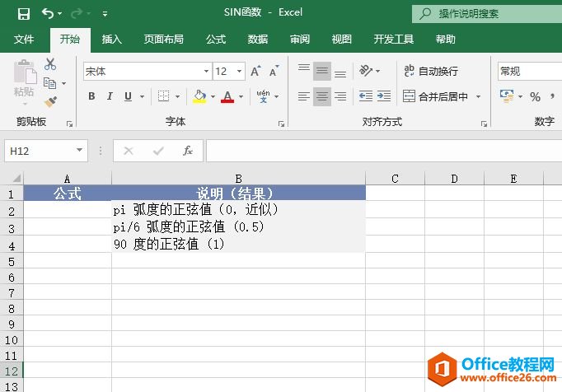Increase font size with large A

[255, 72]
